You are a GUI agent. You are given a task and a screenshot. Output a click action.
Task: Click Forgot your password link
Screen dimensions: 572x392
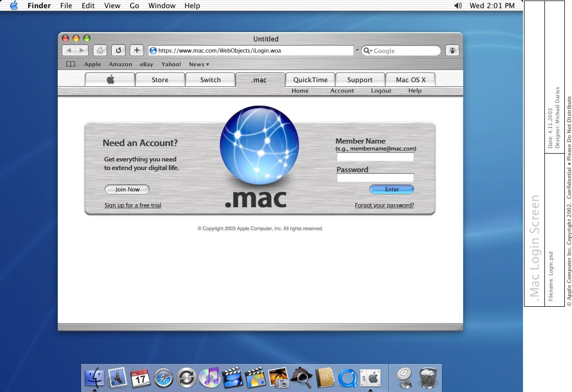click(x=385, y=205)
